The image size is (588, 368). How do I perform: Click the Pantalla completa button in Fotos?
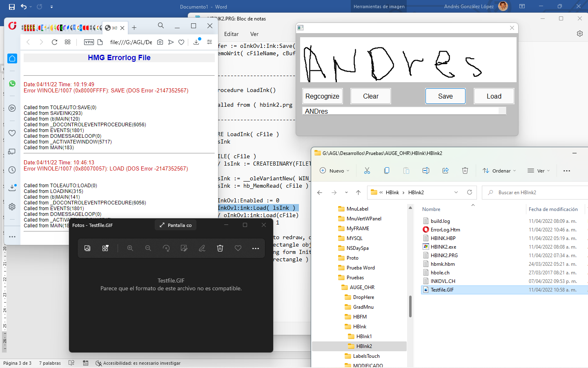click(x=176, y=225)
